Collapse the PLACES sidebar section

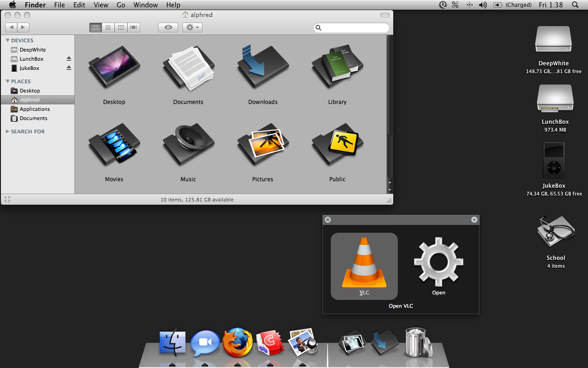pos(7,81)
